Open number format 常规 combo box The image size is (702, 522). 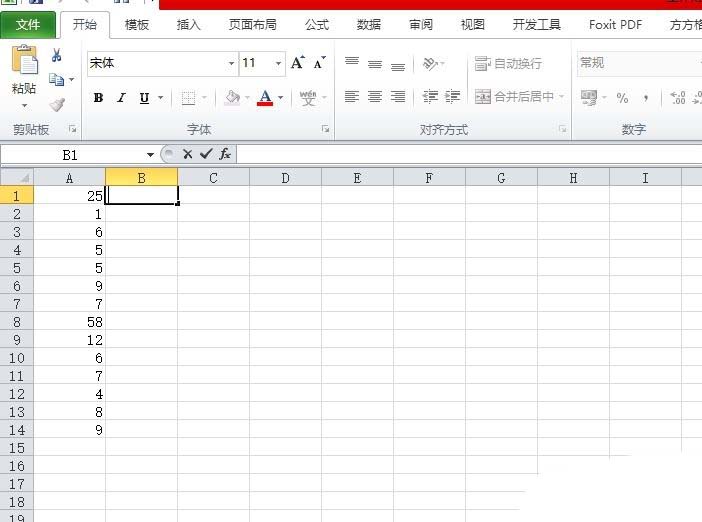(x=639, y=63)
